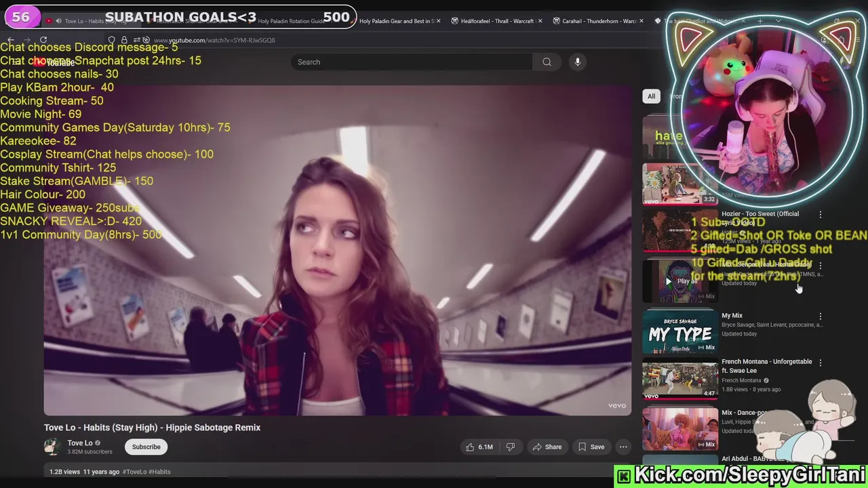The height and width of the screenshot is (488, 868).
Task: Click the YouTube search magnifier button
Action: click(547, 62)
